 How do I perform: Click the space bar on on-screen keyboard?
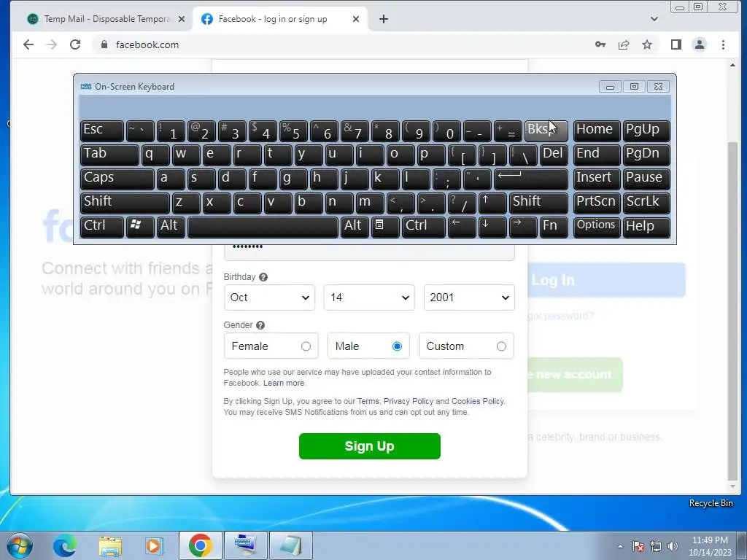[x=263, y=227]
